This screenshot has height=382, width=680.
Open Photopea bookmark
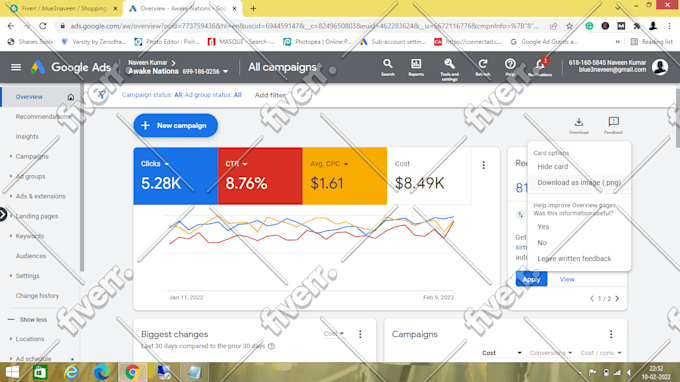pyautogui.click(x=317, y=42)
